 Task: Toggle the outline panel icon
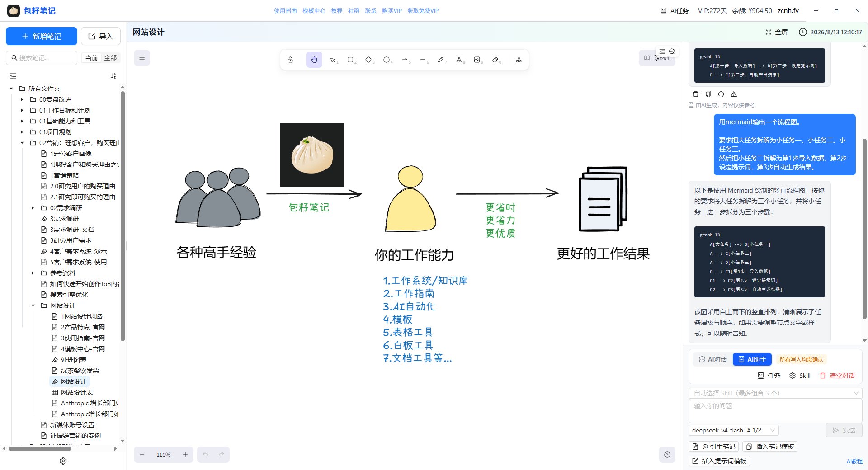(x=662, y=52)
